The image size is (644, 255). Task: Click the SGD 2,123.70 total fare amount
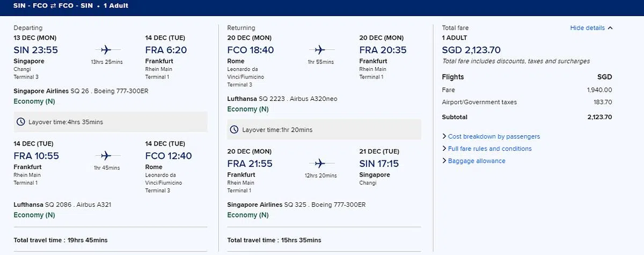click(471, 50)
